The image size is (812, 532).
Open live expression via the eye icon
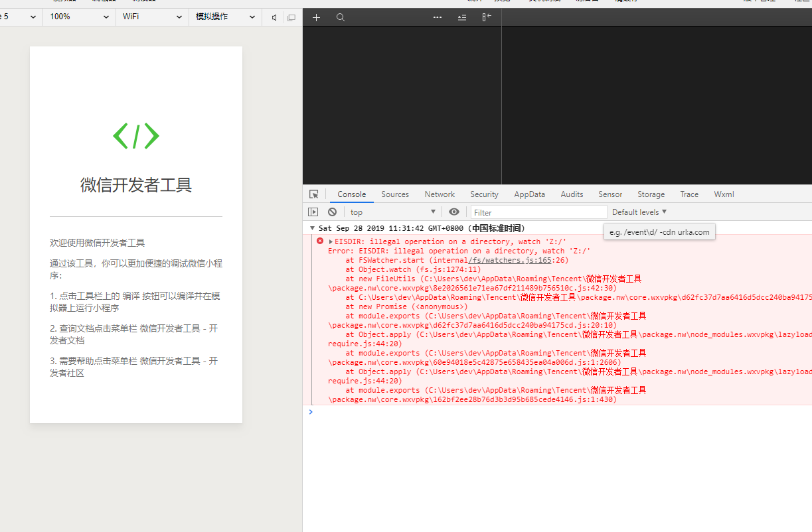click(x=454, y=212)
